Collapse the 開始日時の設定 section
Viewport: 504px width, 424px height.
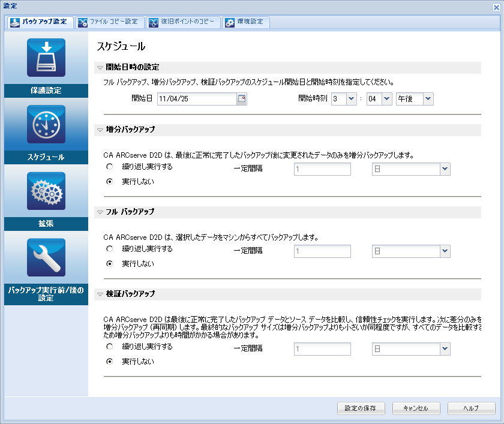tap(100, 68)
